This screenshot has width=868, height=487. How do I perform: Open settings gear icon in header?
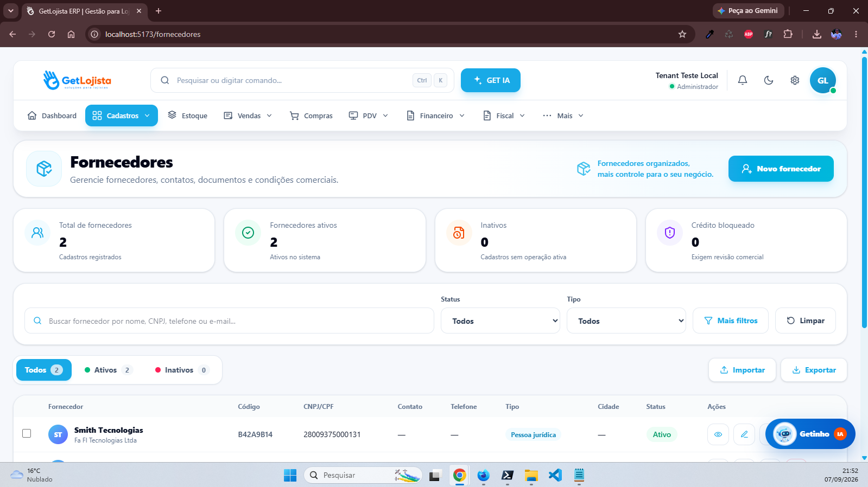(795, 80)
